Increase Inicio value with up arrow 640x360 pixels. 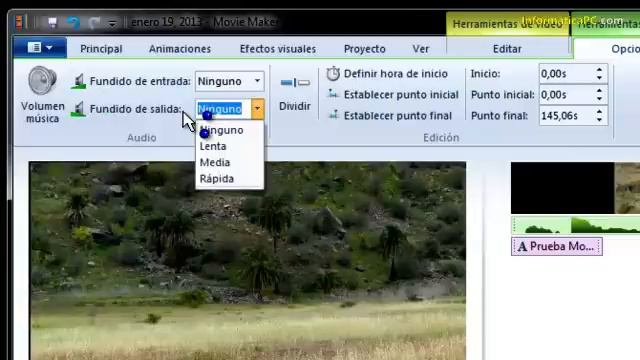(x=599, y=70)
